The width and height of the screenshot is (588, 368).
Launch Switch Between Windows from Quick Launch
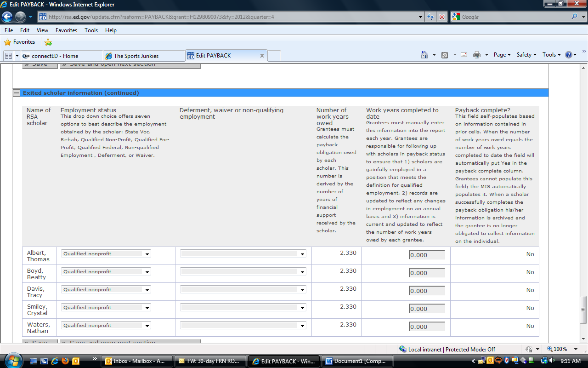point(44,361)
